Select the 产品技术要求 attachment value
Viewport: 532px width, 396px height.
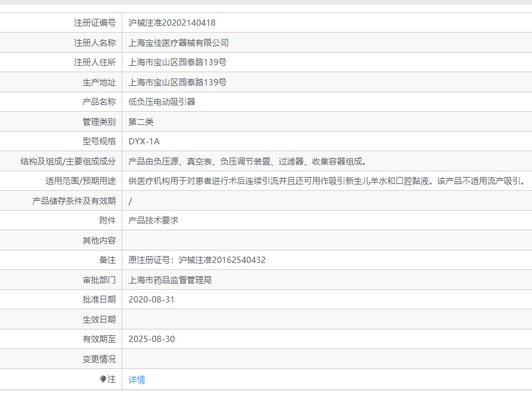153,220
